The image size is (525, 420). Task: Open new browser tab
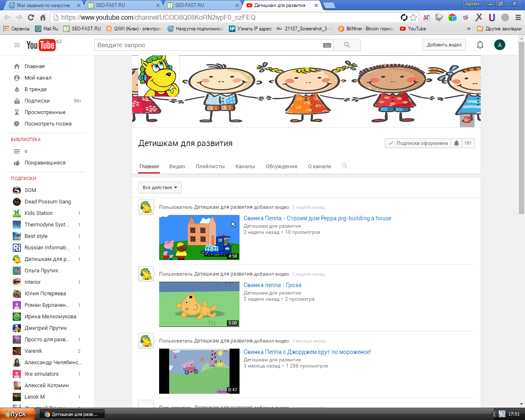click(x=329, y=5)
